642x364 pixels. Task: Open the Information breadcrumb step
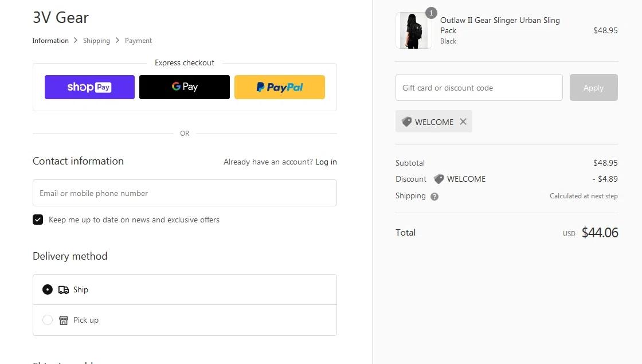coord(50,41)
